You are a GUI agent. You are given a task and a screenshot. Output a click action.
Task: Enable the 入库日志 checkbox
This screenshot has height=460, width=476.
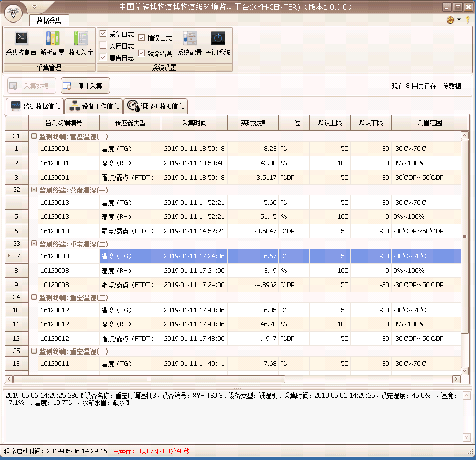(103, 46)
